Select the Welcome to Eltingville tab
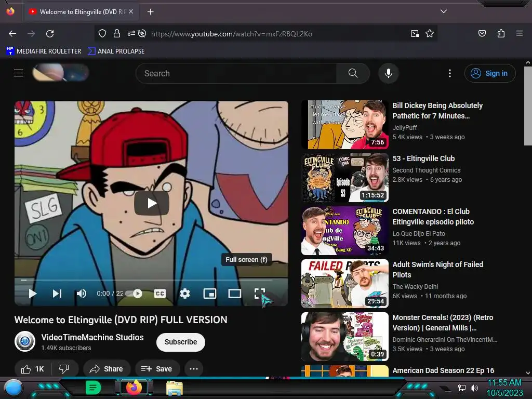The height and width of the screenshot is (399, 532). point(81,12)
